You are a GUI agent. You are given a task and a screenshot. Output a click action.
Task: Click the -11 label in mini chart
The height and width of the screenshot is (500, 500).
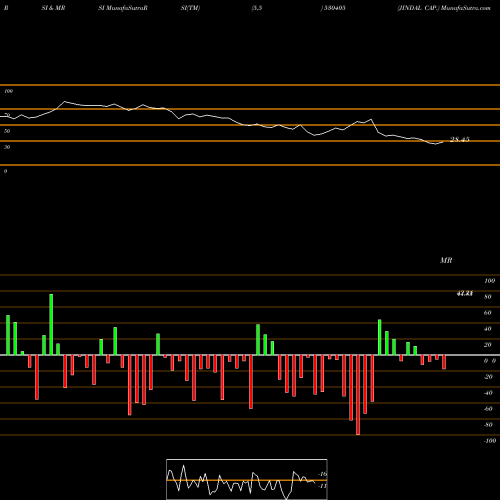[x=323, y=486]
